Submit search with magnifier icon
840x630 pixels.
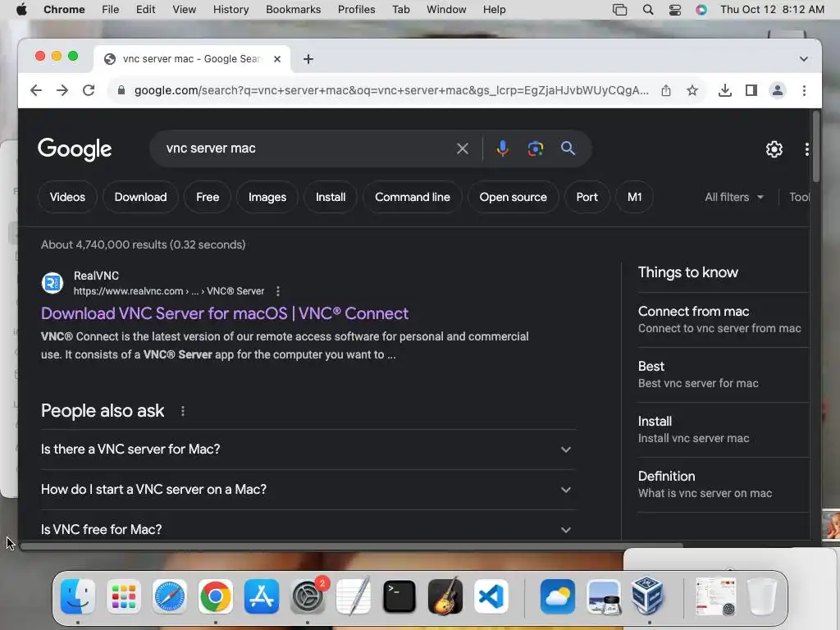pyautogui.click(x=568, y=148)
